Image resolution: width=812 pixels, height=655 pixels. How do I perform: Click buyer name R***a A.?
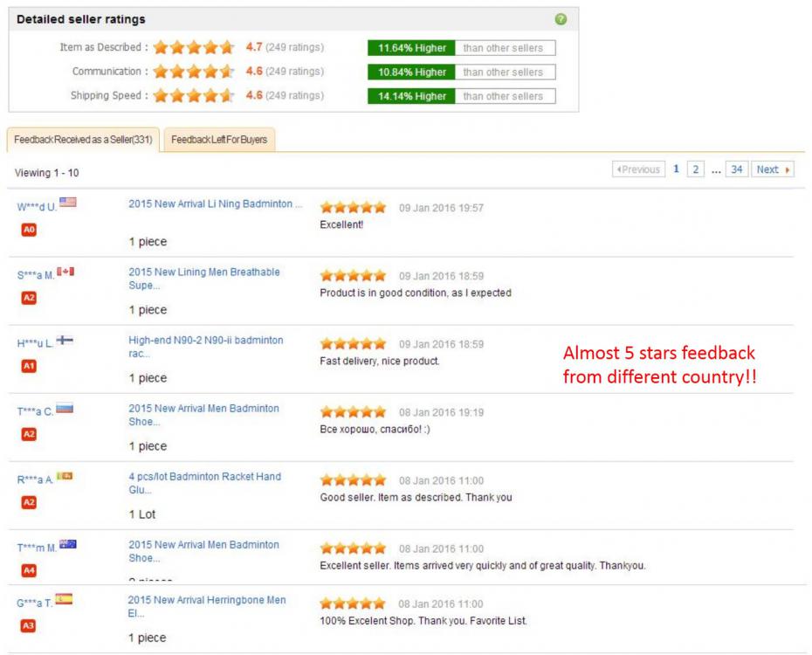pyautogui.click(x=35, y=479)
